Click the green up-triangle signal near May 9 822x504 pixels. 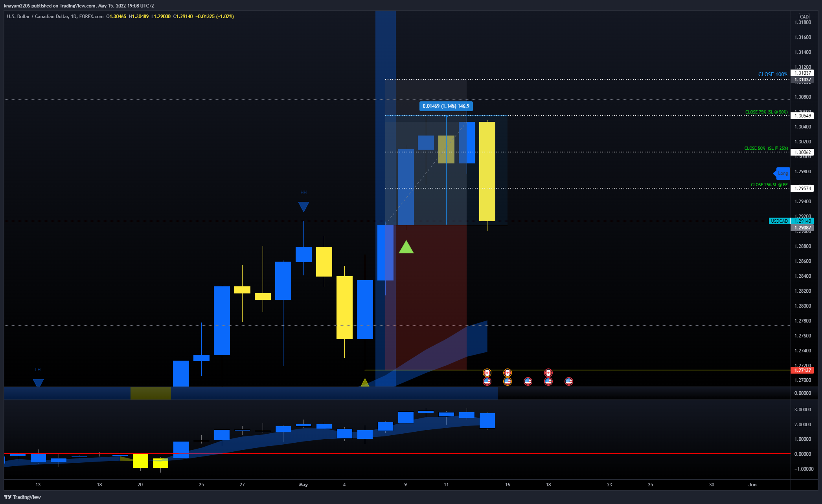pos(406,247)
